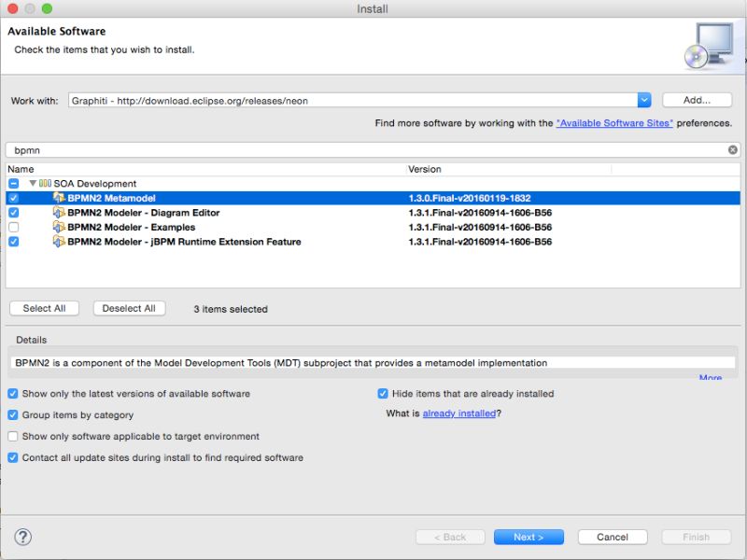Select the BPMN2 Metamodel row

(x=373, y=198)
